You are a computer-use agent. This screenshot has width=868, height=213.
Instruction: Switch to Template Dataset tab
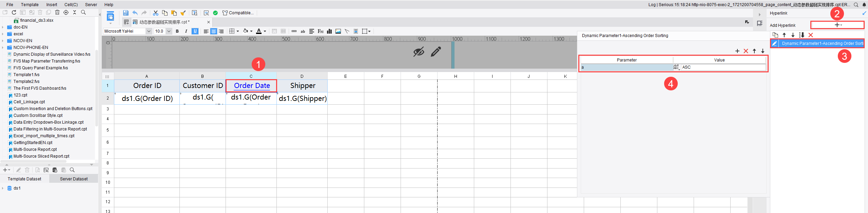[x=24, y=179]
